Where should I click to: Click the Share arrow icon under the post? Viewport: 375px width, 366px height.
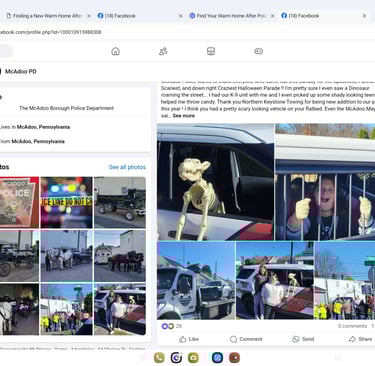click(x=352, y=339)
